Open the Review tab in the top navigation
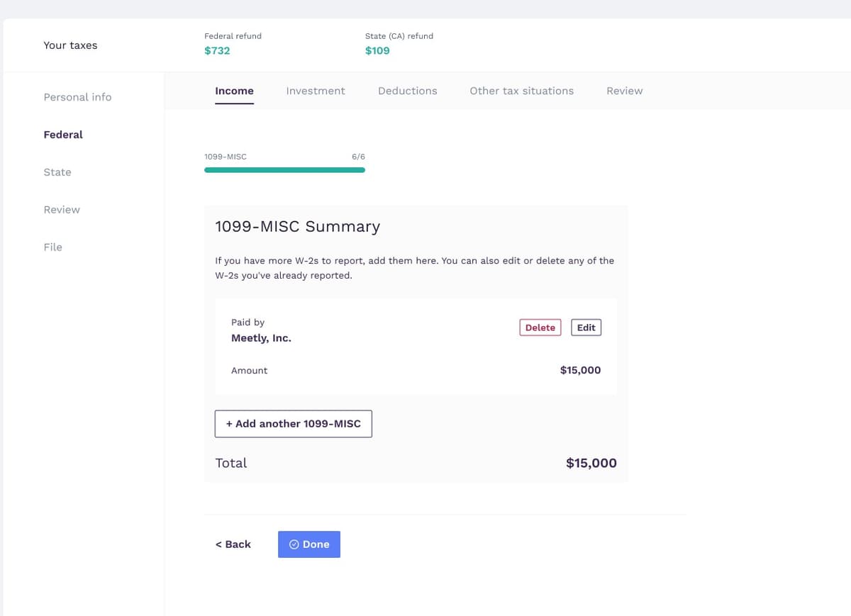 pos(624,91)
